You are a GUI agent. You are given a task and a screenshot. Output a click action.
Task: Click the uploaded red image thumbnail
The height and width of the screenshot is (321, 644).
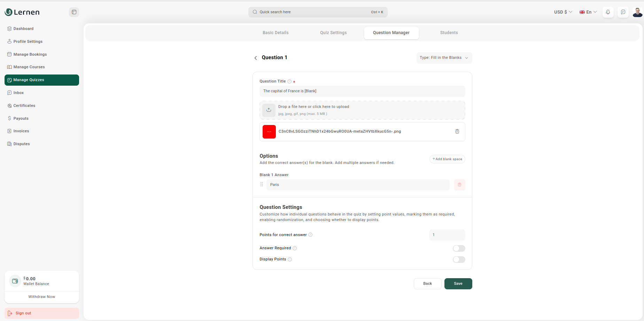[x=269, y=132]
